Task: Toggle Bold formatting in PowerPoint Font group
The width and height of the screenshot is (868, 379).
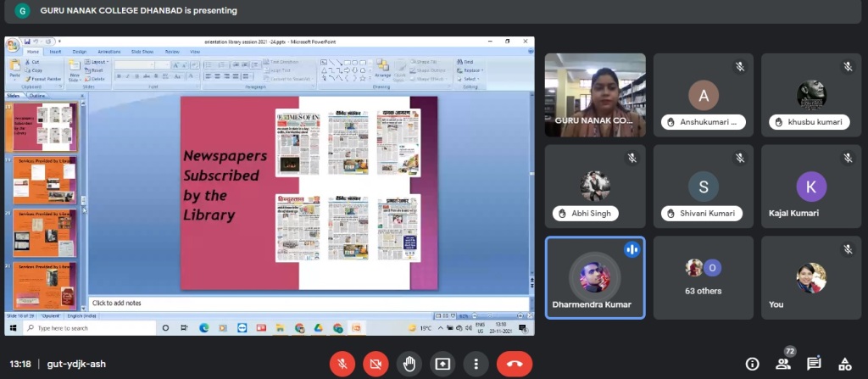Action: pyautogui.click(x=119, y=76)
